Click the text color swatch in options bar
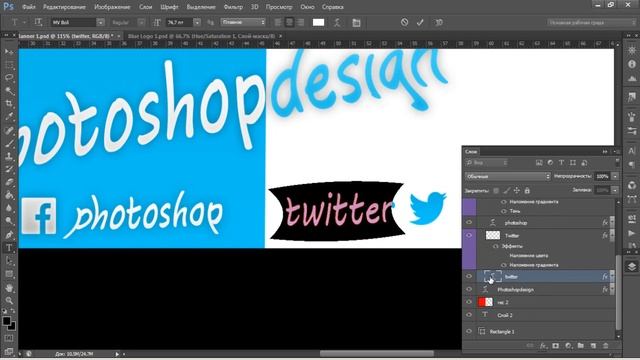640x360 pixels. pos(318,22)
